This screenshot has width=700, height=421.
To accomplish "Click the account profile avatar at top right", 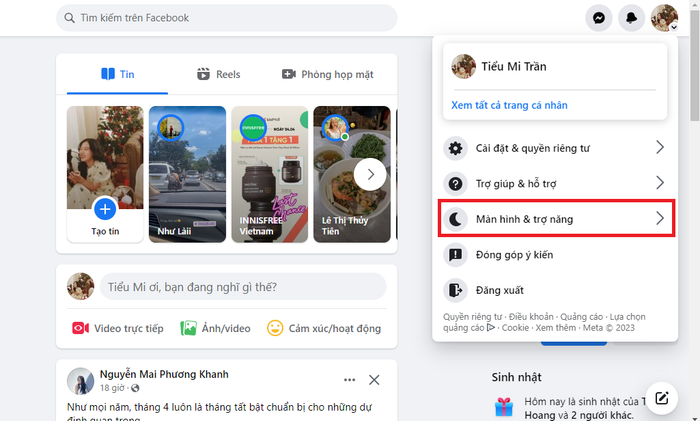I will coord(664,18).
